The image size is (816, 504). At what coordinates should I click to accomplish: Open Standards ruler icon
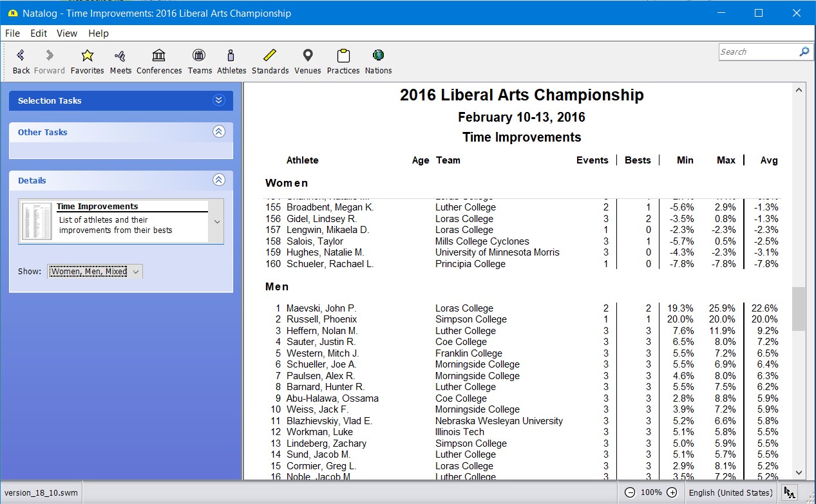point(270,55)
